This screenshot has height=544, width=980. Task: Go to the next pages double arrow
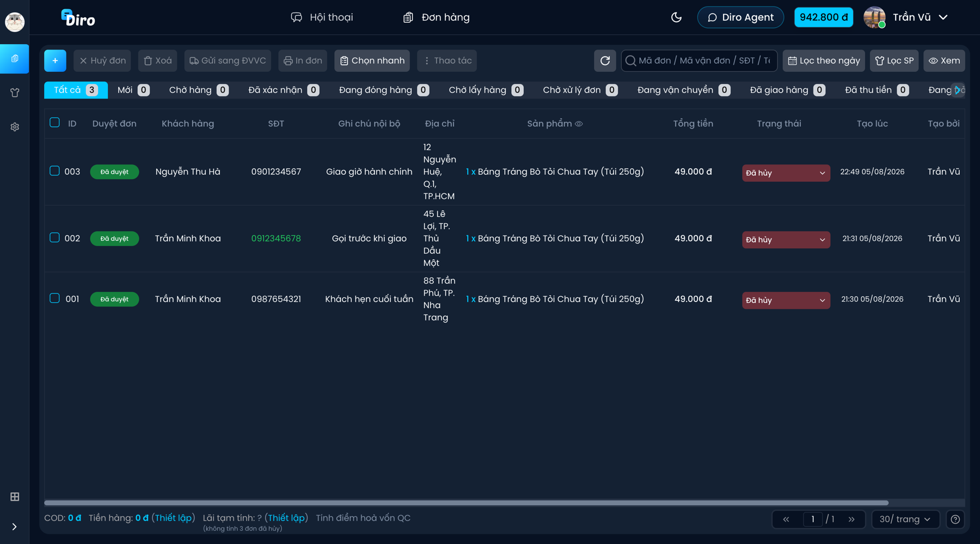click(x=852, y=519)
